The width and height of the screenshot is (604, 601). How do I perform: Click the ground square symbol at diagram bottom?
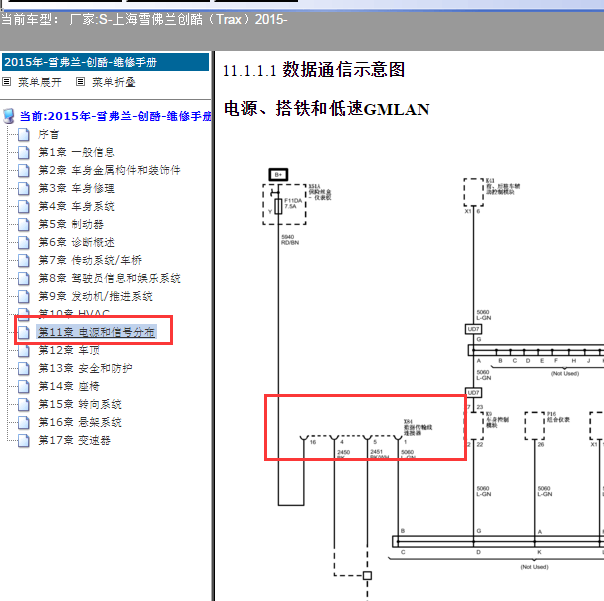pyautogui.click(x=367, y=575)
